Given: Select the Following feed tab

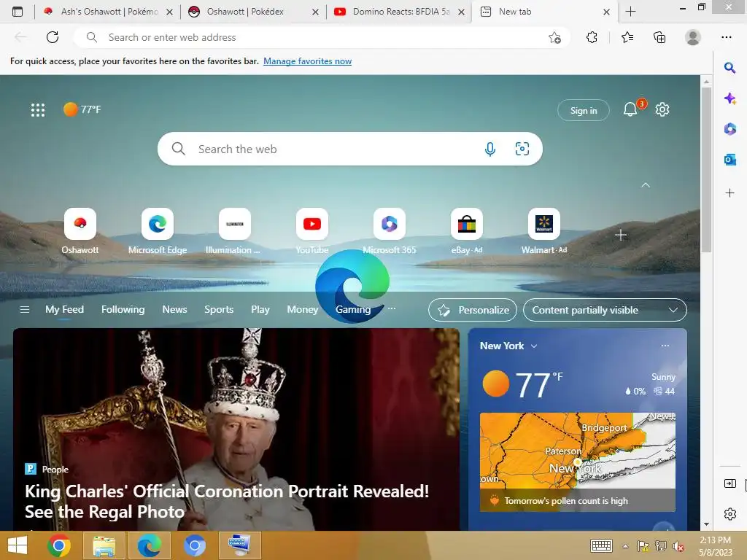Looking at the screenshot, I should pyautogui.click(x=123, y=309).
